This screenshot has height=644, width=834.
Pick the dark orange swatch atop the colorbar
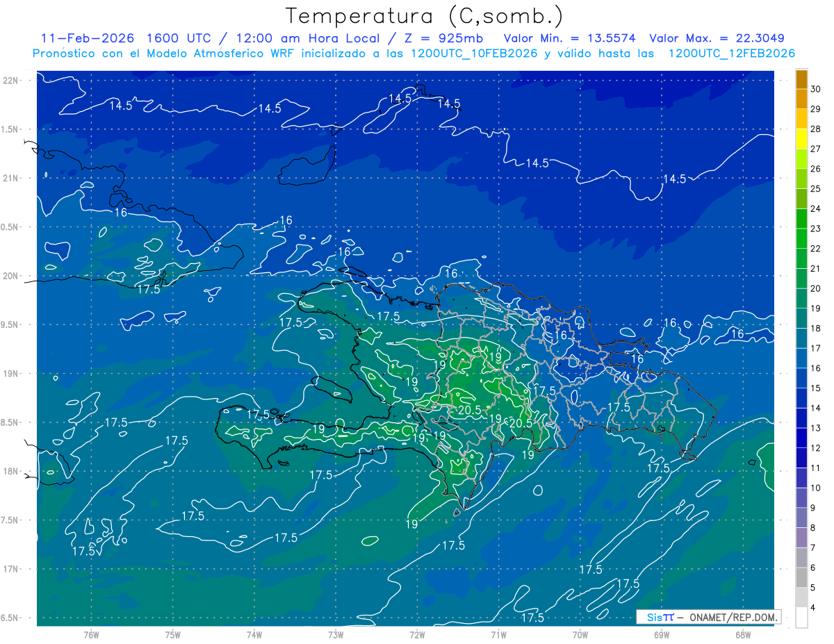[x=801, y=79]
